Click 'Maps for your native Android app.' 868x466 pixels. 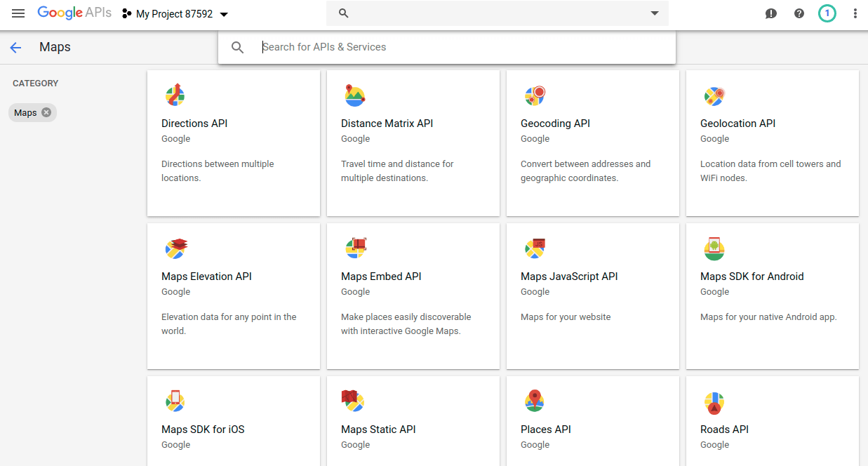click(x=768, y=317)
